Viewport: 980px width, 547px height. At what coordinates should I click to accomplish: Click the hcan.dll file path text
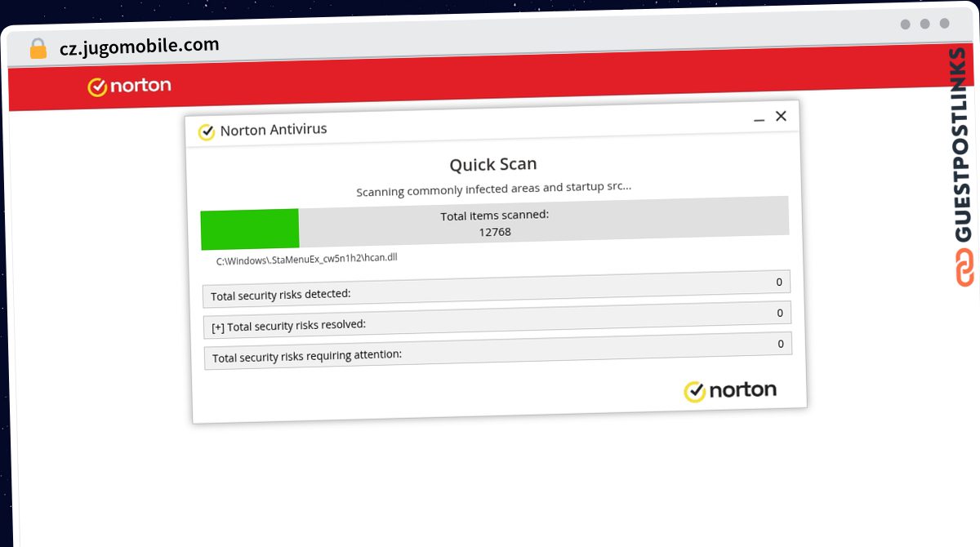coord(307,260)
